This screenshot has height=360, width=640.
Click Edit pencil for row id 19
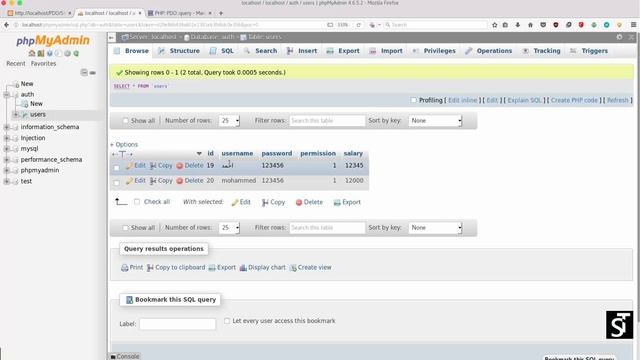136,165
